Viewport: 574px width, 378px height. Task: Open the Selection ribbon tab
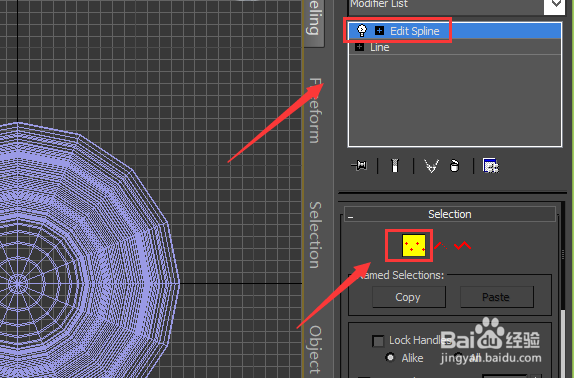315,235
